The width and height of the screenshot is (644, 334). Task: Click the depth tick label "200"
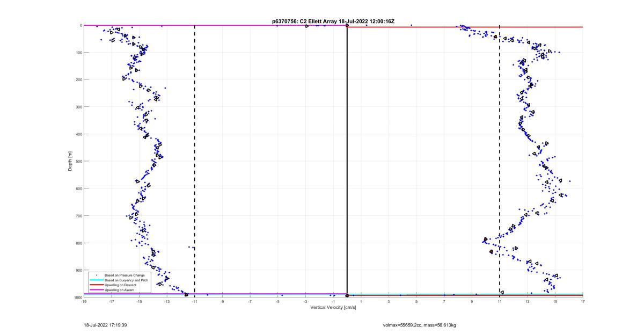coord(78,79)
